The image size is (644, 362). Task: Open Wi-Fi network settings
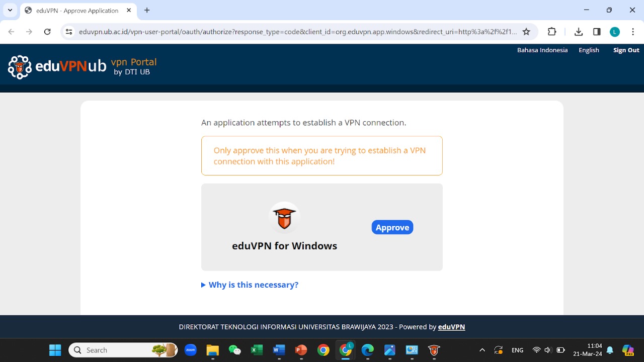[x=536, y=350]
